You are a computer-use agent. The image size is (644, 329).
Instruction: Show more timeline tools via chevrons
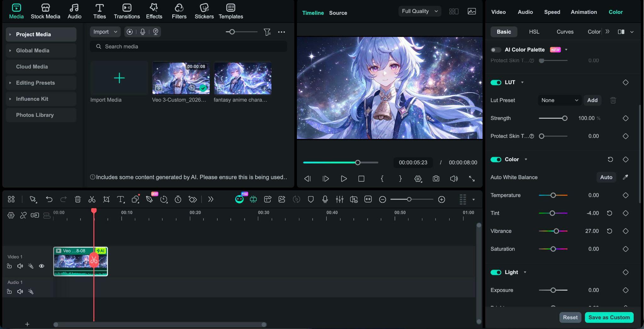211,199
